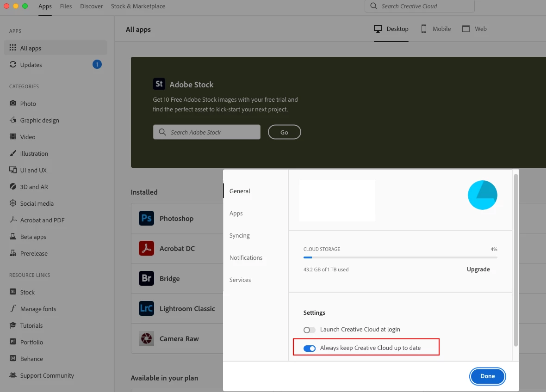Click the Go button for Adobe Stock
546x392 pixels.
284,132
